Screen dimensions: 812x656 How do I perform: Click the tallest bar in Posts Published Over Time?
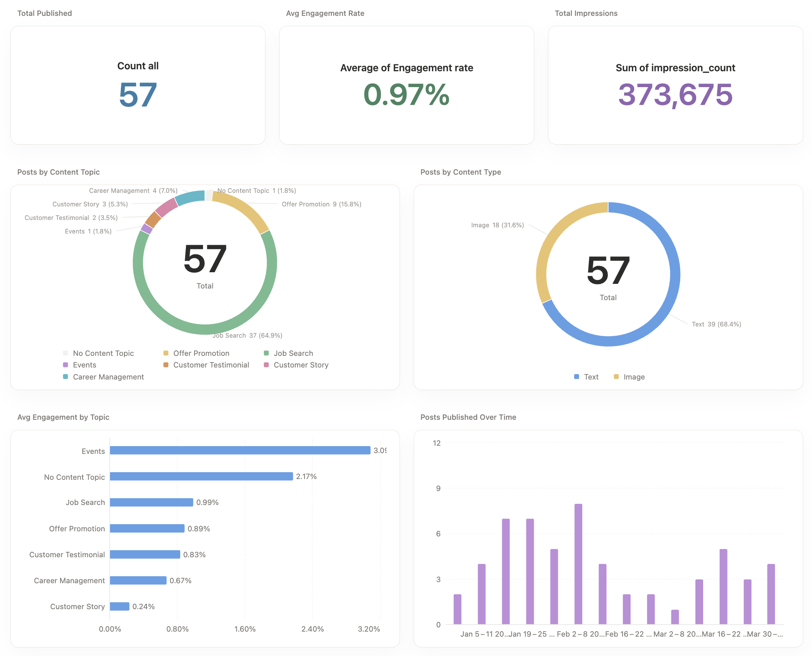[x=578, y=563]
